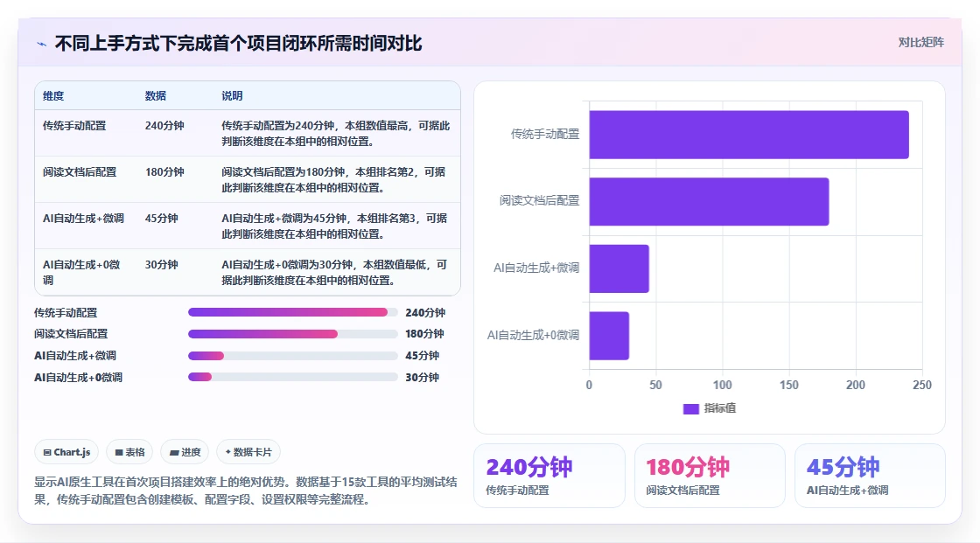Click the page title 不同上手方式下完成首个项目闭环所需时间对比
Image resolution: width=980 pixels, height=543 pixels.
pyautogui.click(x=238, y=44)
